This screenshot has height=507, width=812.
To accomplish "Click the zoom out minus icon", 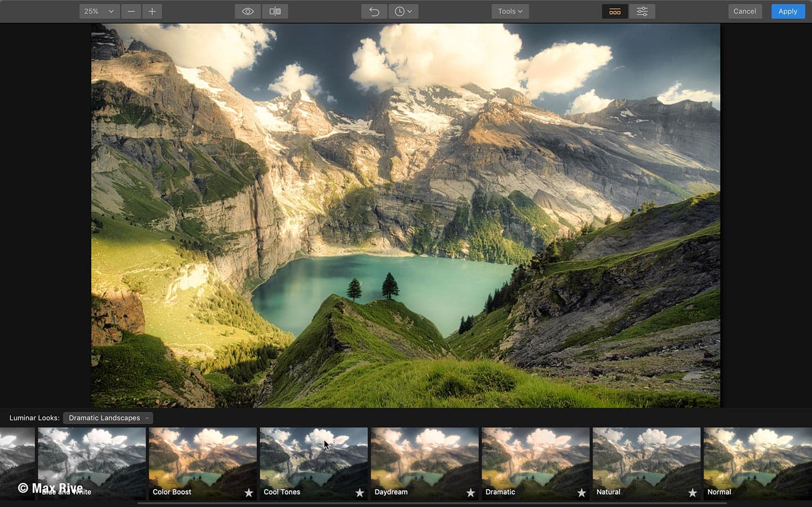I will pyautogui.click(x=130, y=11).
